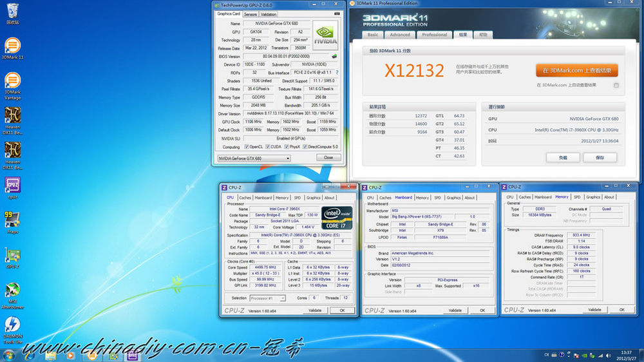Click the Intel Core i7 logo in CPU-Z
Image resolution: width=644 pixels, height=362 pixels.
pyautogui.click(x=337, y=218)
